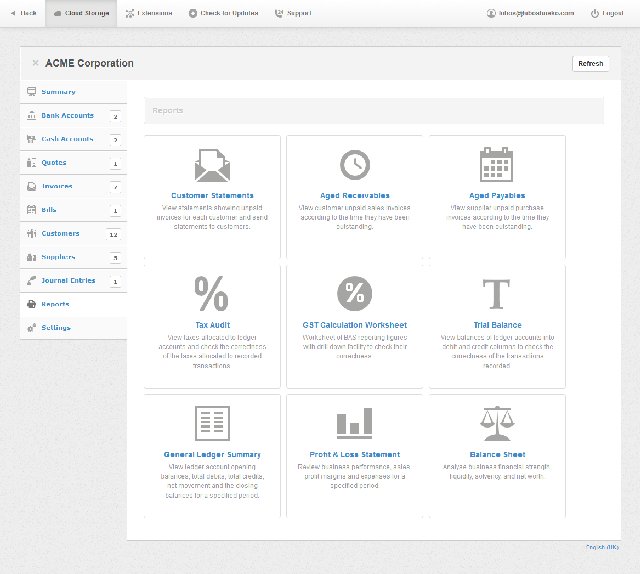
Task: Click the Suppliers count badge
Action: 116,258
